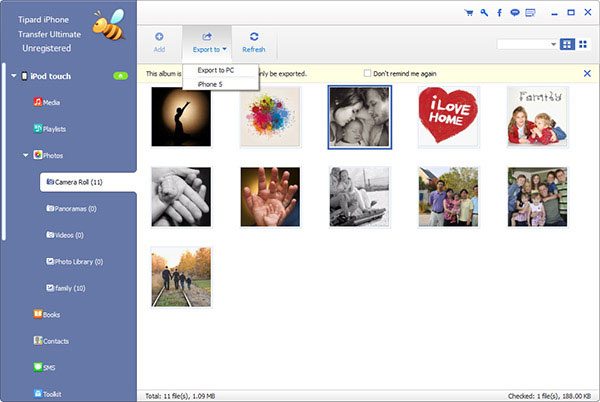Dismiss the yellow notification bar
This screenshot has height=402, width=600.
coord(587,73)
